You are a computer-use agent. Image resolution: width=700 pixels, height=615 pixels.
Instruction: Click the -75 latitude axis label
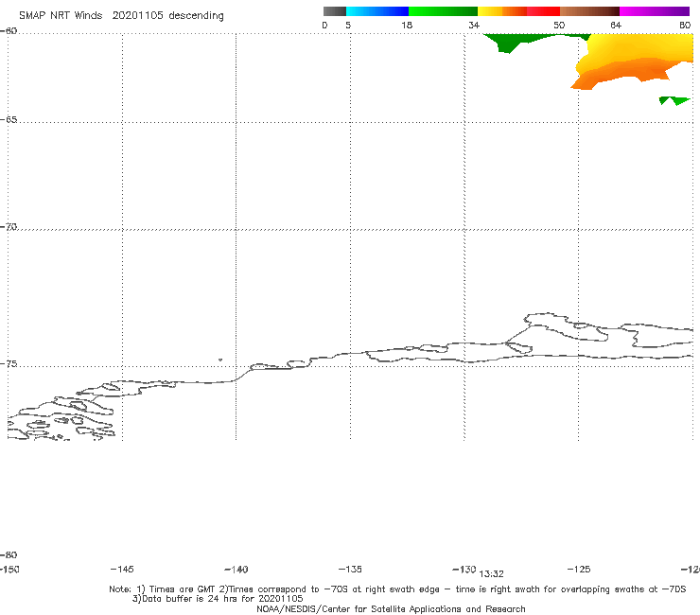(9, 363)
